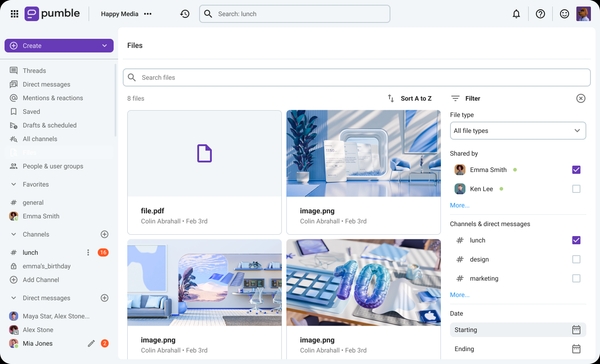Uncheck Emma Smith in Shared by filter
The image size is (600, 364).
(x=576, y=170)
